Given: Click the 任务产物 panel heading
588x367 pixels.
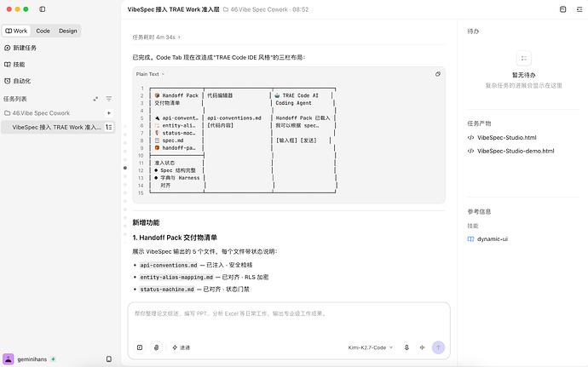Looking at the screenshot, I should point(479,123).
